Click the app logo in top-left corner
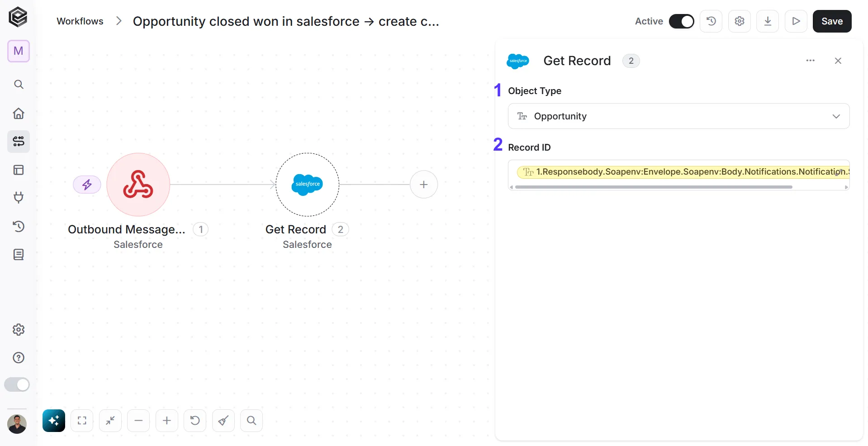Image resolution: width=868 pixels, height=446 pixels. [18, 17]
